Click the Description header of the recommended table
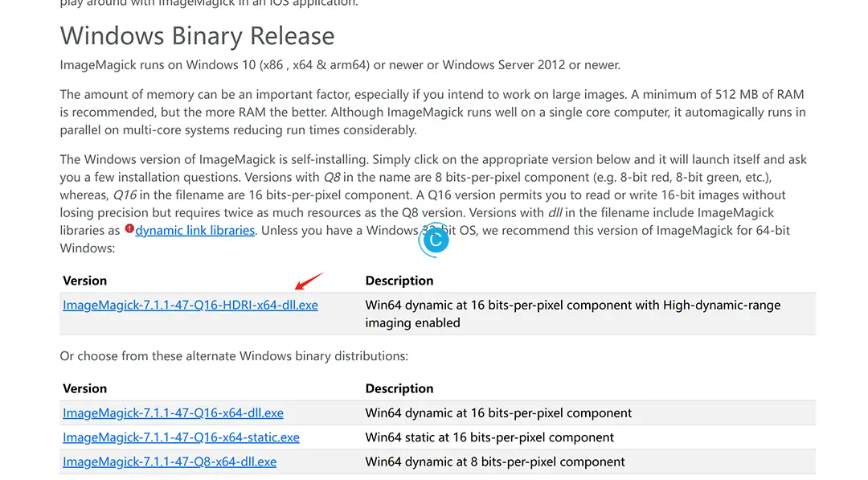This screenshot has height=480, width=868. pyautogui.click(x=399, y=281)
